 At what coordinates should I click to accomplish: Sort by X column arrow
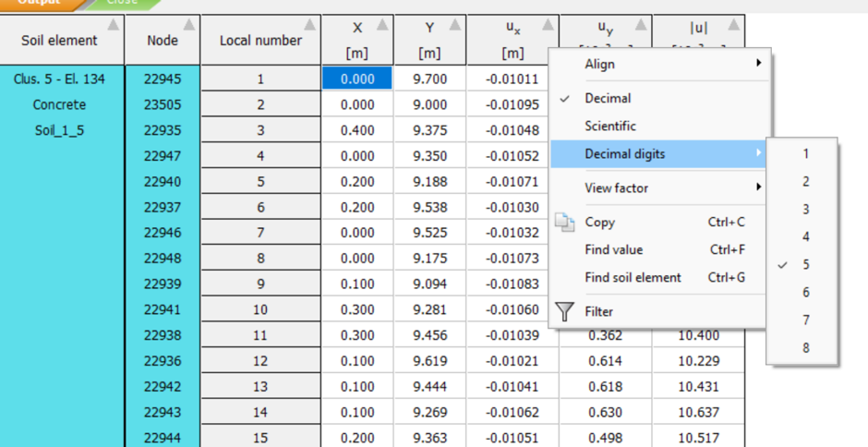click(x=382, y=24)
